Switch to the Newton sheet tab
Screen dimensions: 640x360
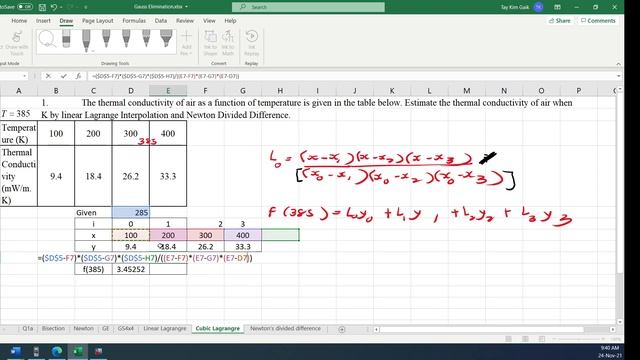[x=84, y=329]
